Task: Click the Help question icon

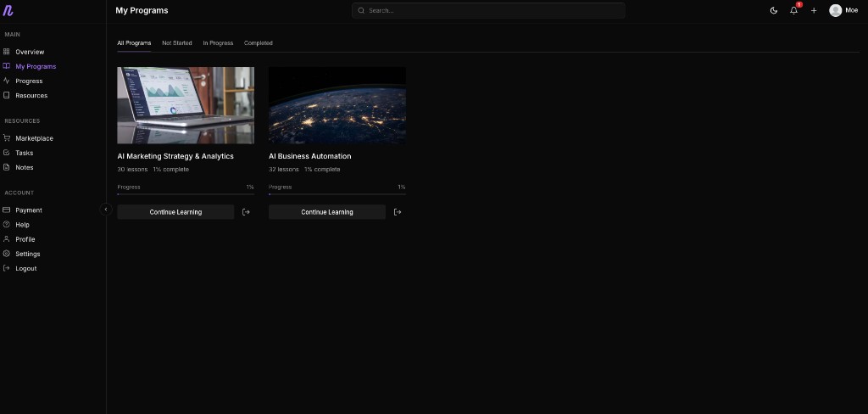Action: click(x=7, y=225)
